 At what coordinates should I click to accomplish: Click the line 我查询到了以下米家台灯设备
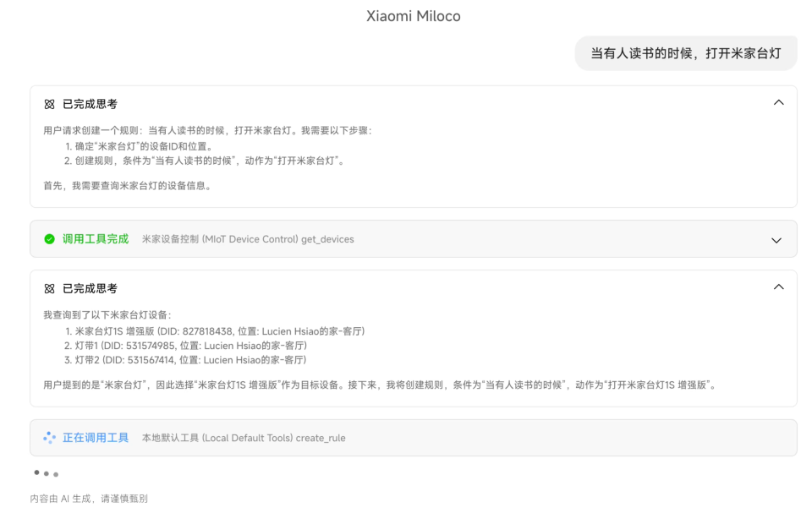[107, 314]
